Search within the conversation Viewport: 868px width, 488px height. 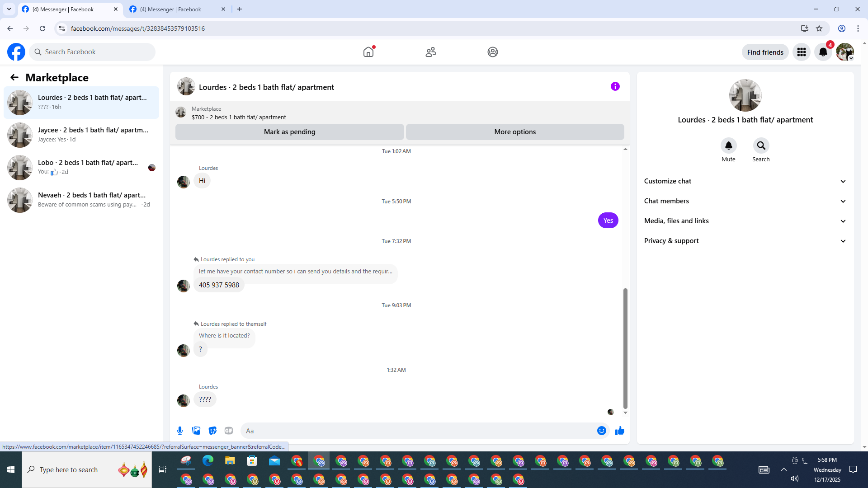pos(761,145)
